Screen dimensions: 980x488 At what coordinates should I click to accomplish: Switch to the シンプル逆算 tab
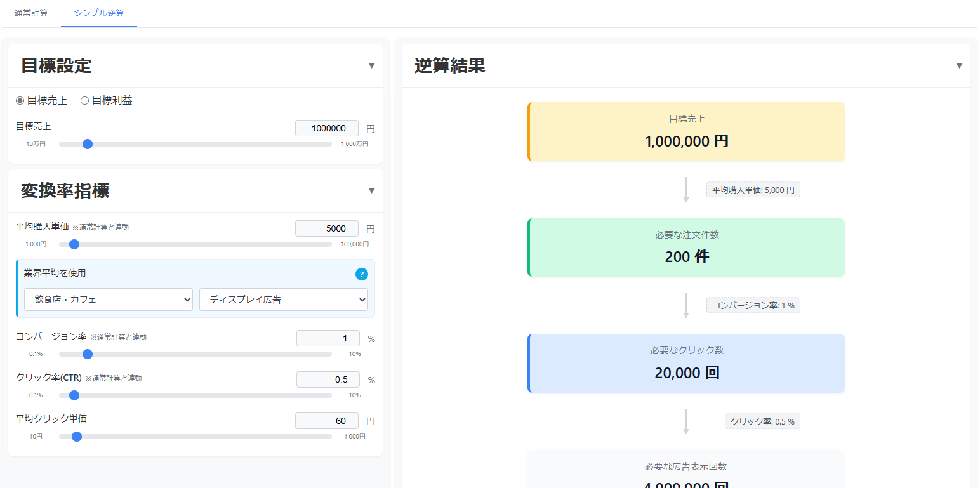click(99, 13)
